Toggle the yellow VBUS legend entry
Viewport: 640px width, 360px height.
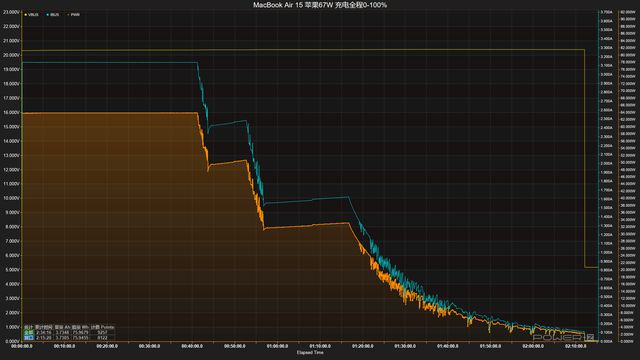coord(32,15)
